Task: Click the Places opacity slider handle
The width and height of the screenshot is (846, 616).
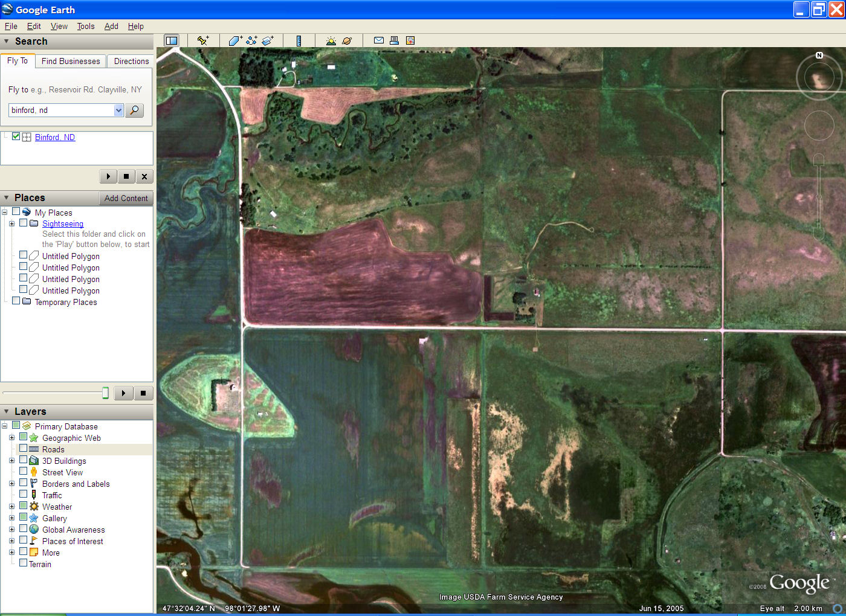Action: (105, 393)
